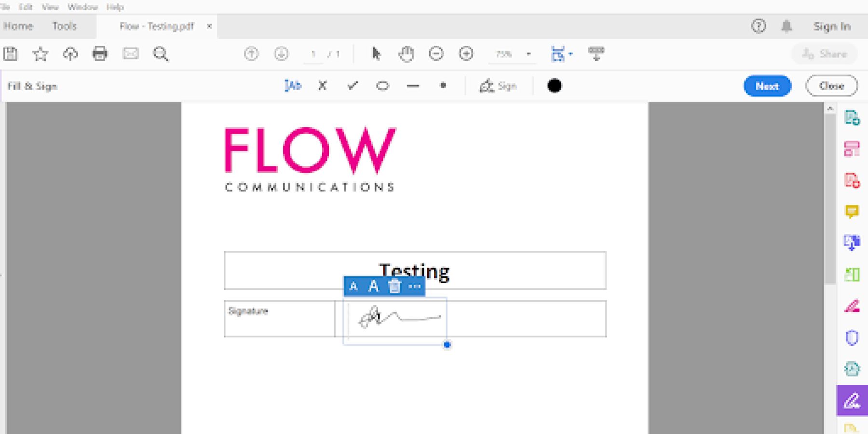Switch to the Tools tab
The image size is (868, 434).
click(65, 26)
